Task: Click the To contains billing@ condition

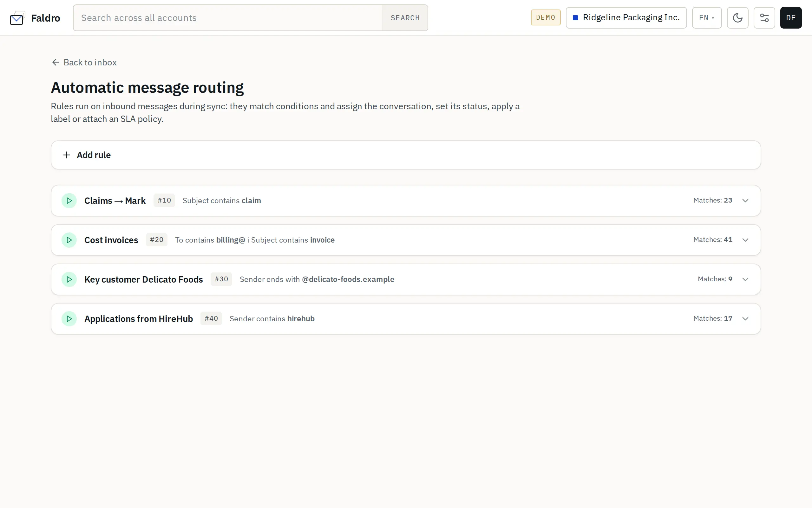Action: coord(210,240)
